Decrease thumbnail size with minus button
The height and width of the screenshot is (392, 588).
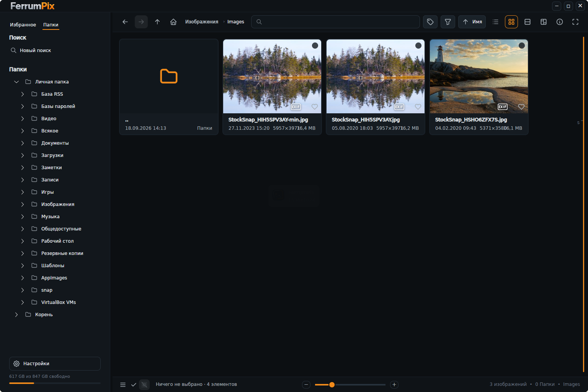coord(306,385)
